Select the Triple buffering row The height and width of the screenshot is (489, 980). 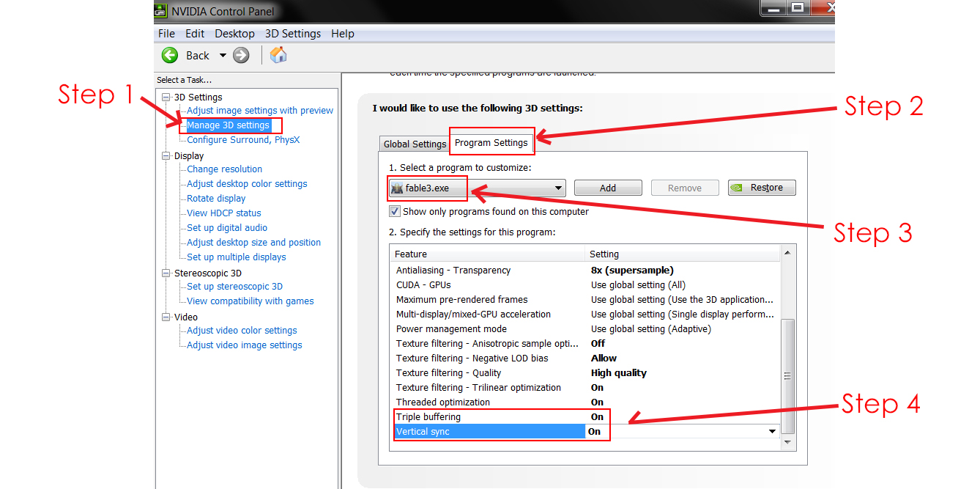585,417
